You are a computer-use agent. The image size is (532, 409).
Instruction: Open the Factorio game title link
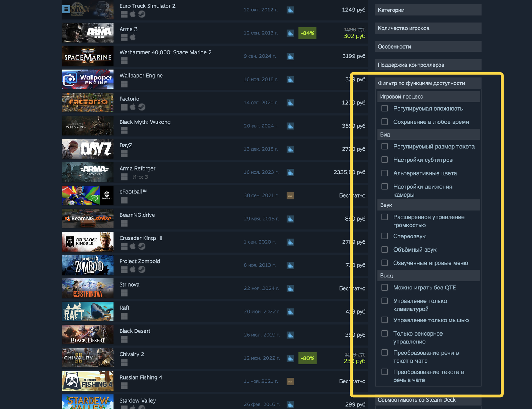pos(129,99)
